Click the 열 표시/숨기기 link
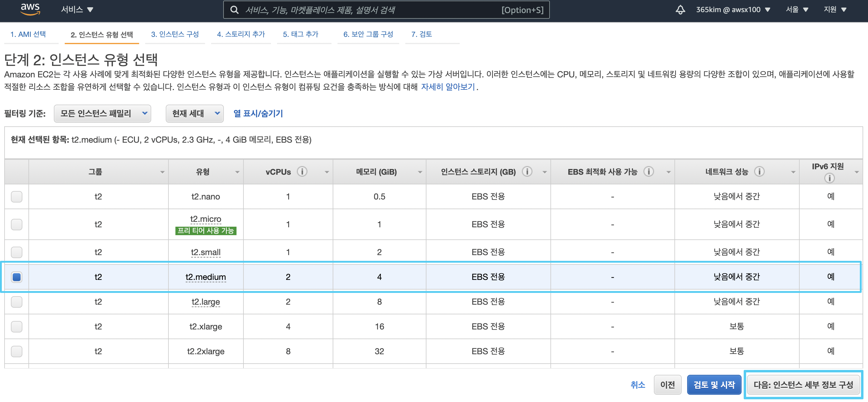 (x=258, y=113)
